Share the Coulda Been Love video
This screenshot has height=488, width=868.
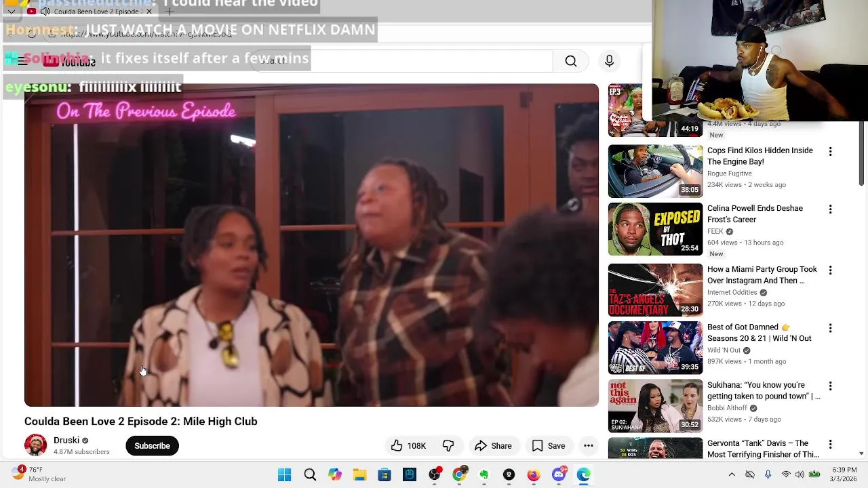pos(493,446)
